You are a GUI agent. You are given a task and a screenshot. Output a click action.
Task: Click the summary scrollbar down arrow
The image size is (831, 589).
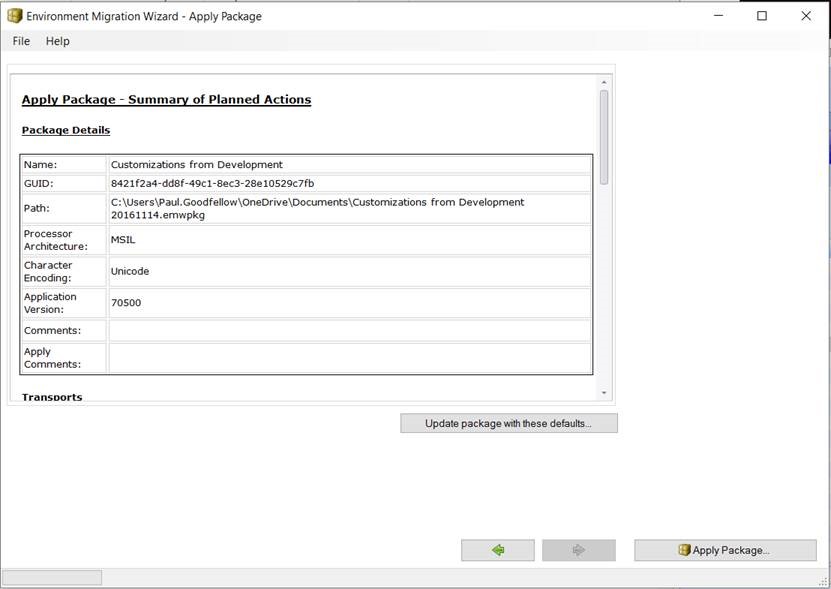pyautogui.click(x=604, y=393)
